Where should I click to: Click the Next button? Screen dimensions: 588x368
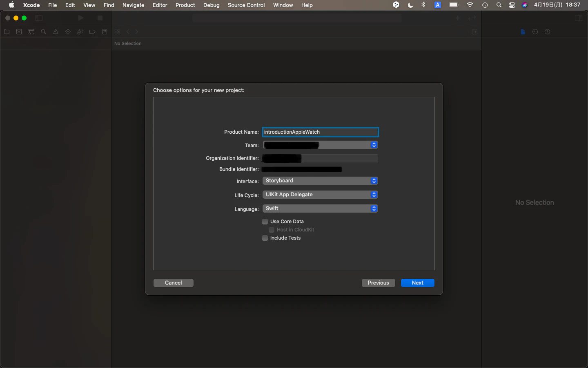418,283
